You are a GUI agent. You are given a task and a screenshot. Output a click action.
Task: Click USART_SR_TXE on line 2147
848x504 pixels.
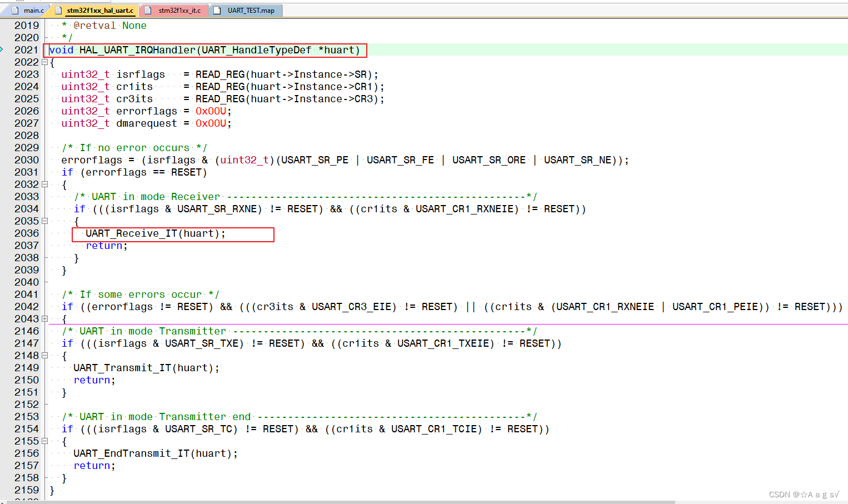coord(204,343)
